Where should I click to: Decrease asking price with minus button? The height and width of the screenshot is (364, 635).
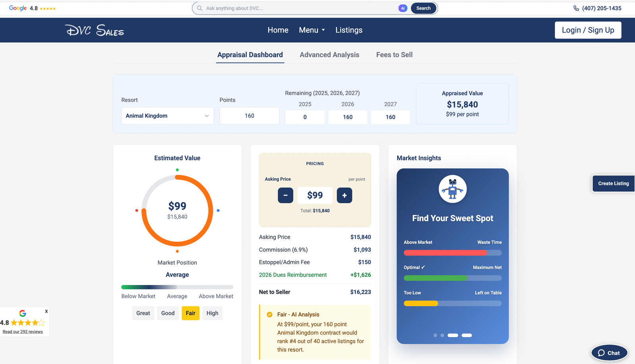(285, 195)
